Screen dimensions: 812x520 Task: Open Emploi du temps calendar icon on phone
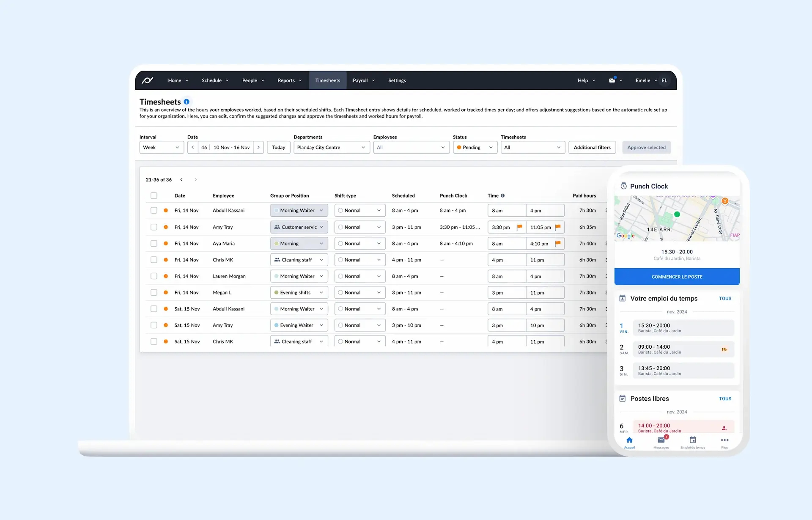tap(693, 440)
